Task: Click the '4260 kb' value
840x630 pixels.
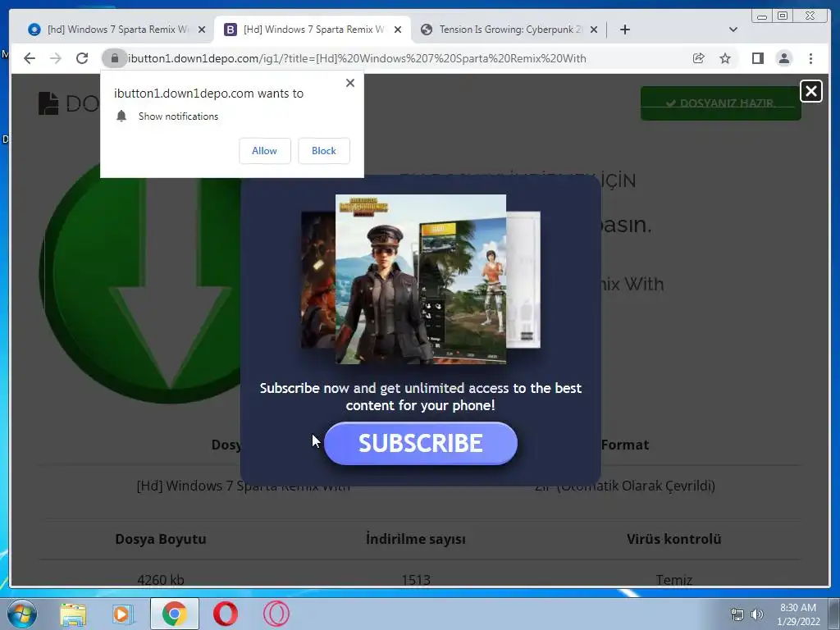Action: point(161,580)
